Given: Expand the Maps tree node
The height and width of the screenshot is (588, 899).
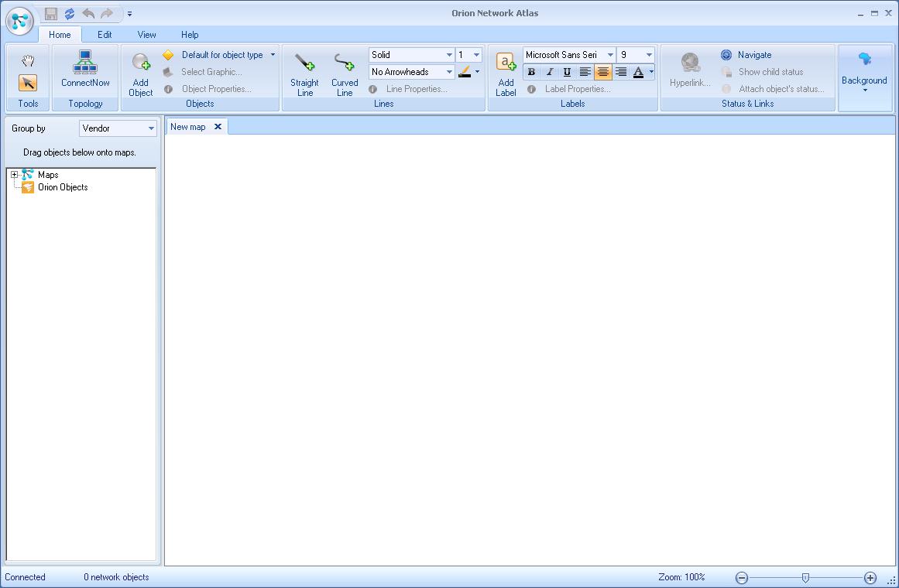Looking at the screenshot, I should tap(15, 175).
